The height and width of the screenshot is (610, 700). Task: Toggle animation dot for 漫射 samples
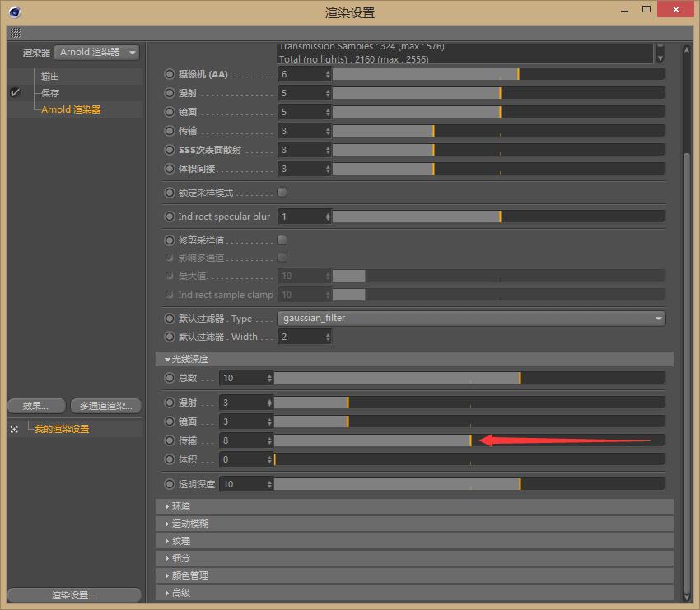tap(169, 93)
